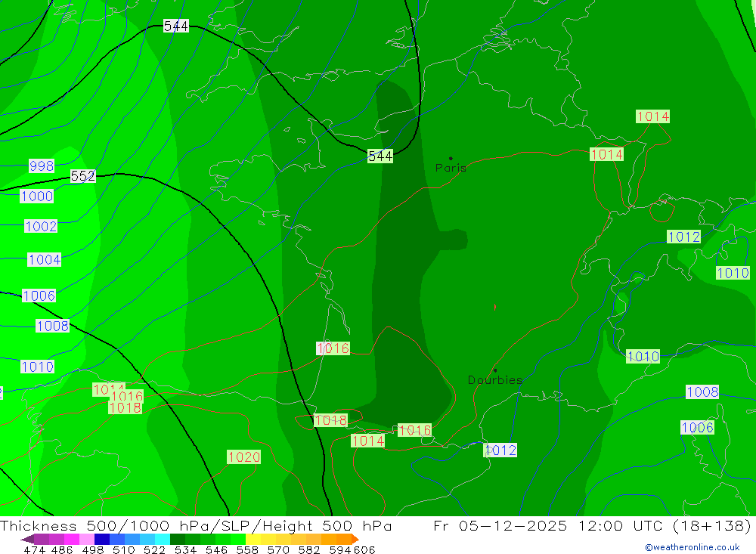
Task: Click the 552 height contour label
Action: 83,176
